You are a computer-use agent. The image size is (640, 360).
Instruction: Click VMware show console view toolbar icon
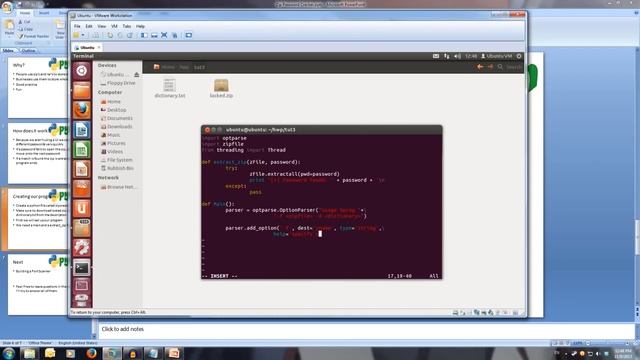189,35
